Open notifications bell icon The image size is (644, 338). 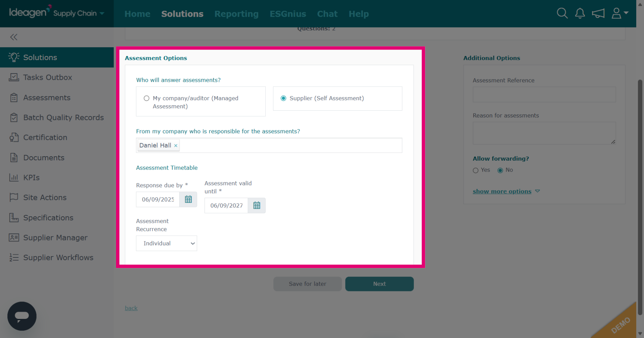580,13
